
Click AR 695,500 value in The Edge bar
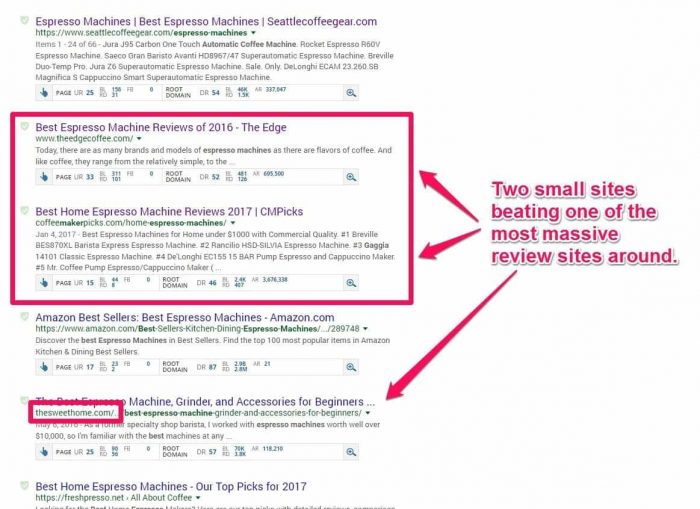tap(274, 174)
